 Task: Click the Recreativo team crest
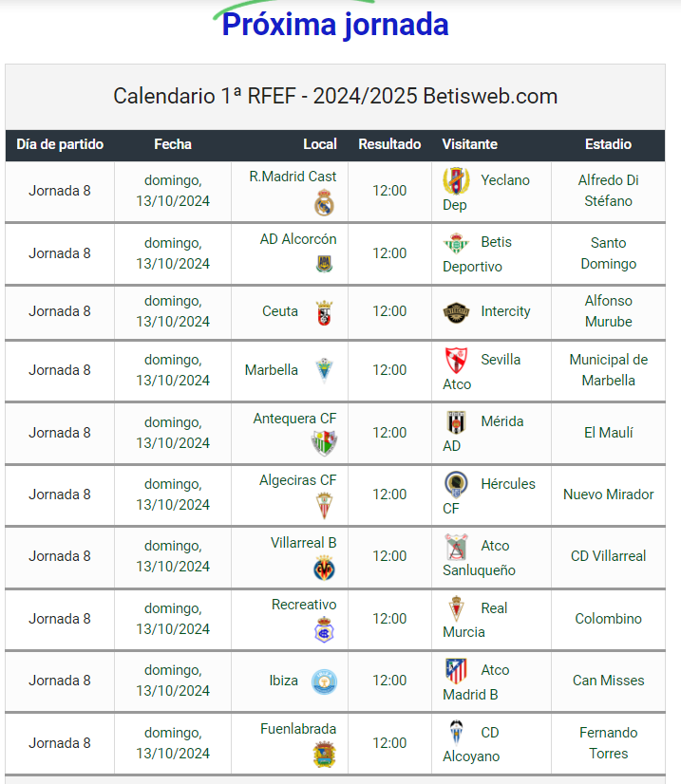(324, 630)
